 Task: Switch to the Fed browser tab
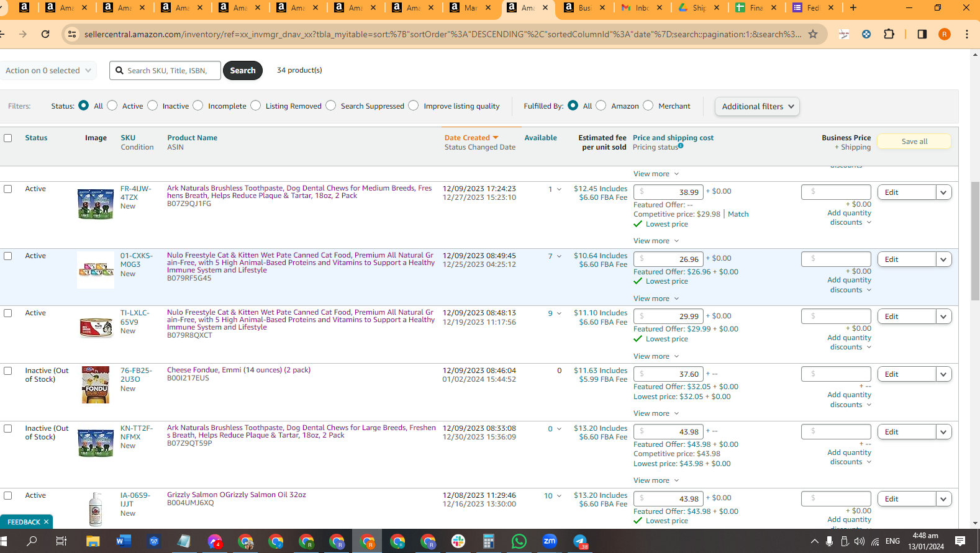pos(814,7)
